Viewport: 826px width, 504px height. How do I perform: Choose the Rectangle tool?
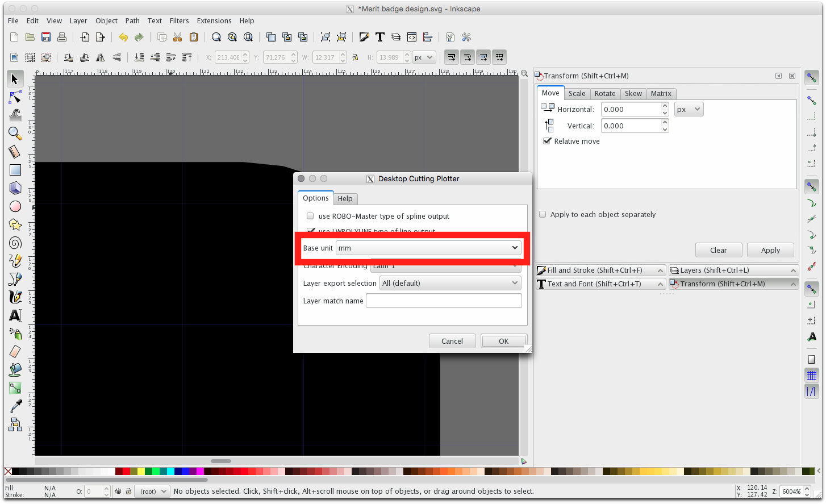coord(15,170)
